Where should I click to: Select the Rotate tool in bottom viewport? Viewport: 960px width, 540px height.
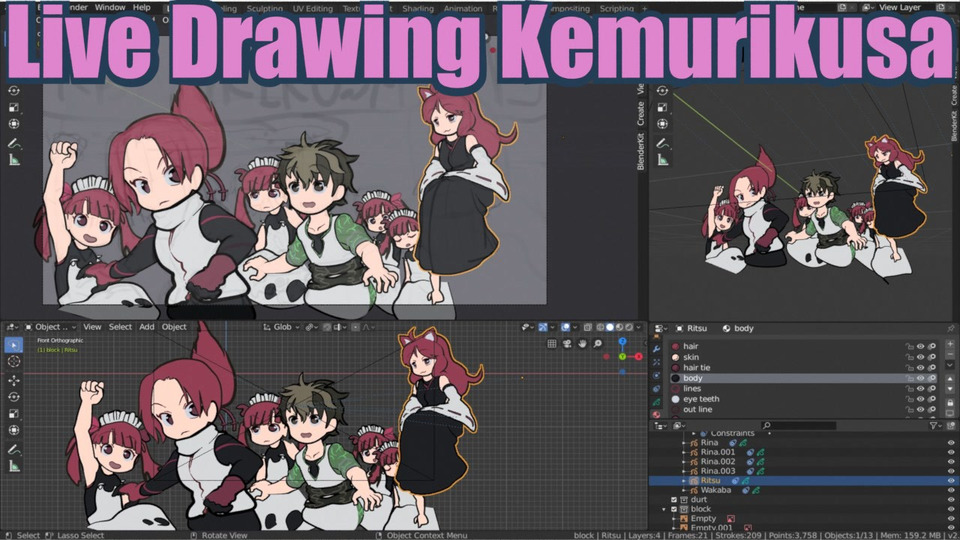tap(13, 397)
